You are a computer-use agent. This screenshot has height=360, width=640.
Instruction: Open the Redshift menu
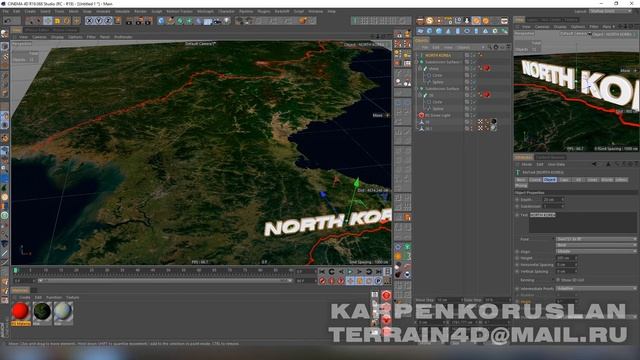click(282, 11)
